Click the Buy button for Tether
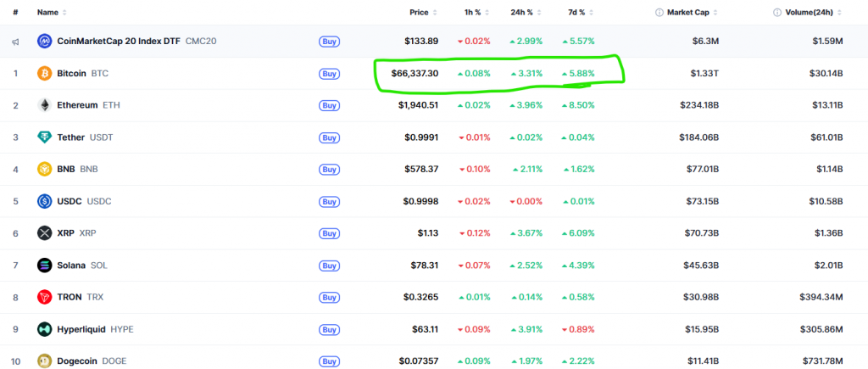The image size is (868, 369). (329, 137)
